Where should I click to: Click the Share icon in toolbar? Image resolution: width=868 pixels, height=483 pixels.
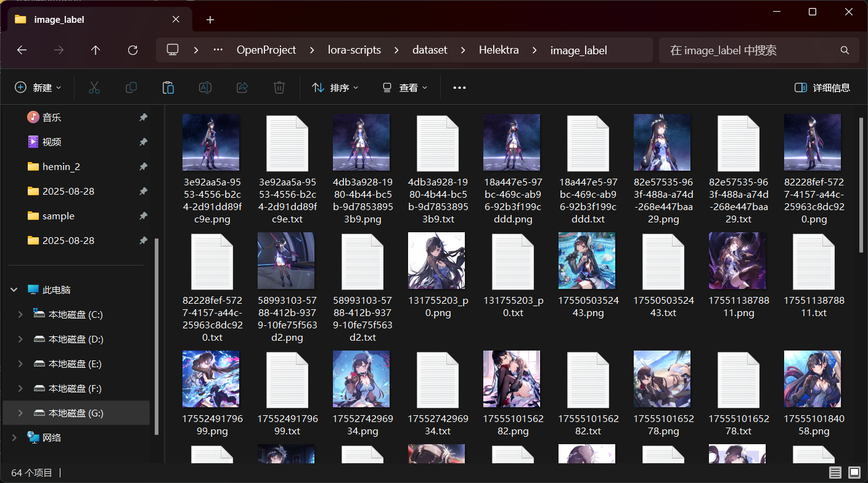(x=242, y=87)
